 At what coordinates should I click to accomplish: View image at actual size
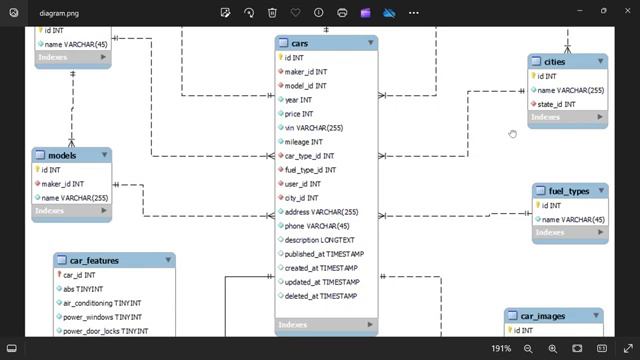pos(602,348)
